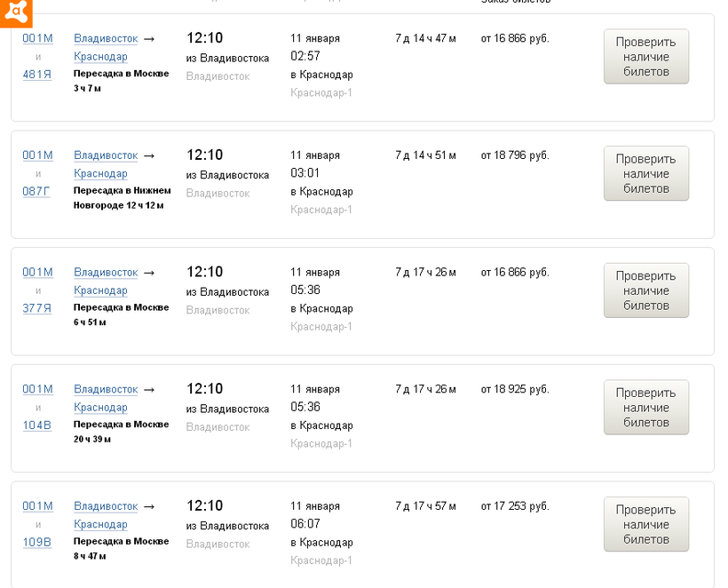This screenshot has width=728, height=588.
Task: Open train 104В link
Action: click(37, 425)
